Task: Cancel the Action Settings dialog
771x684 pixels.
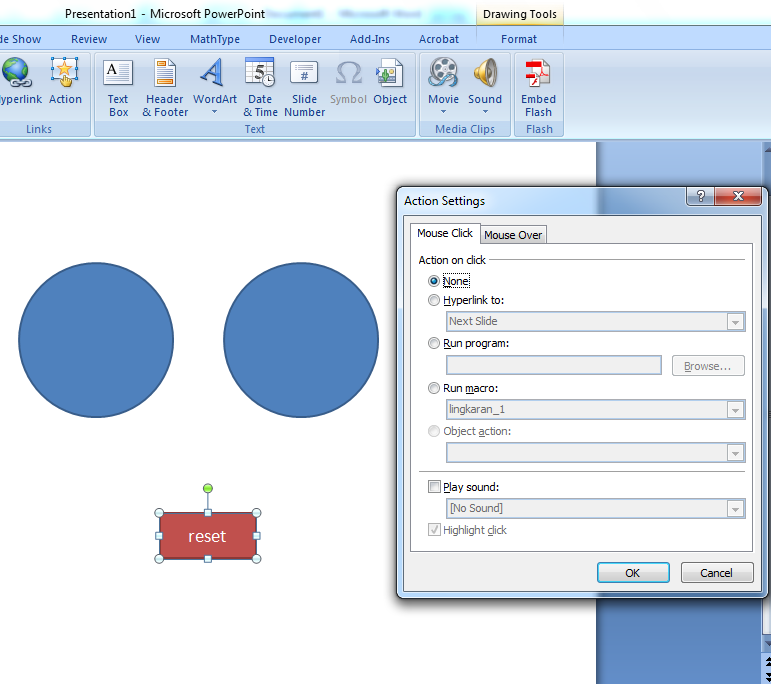Action: click(716, 573)
